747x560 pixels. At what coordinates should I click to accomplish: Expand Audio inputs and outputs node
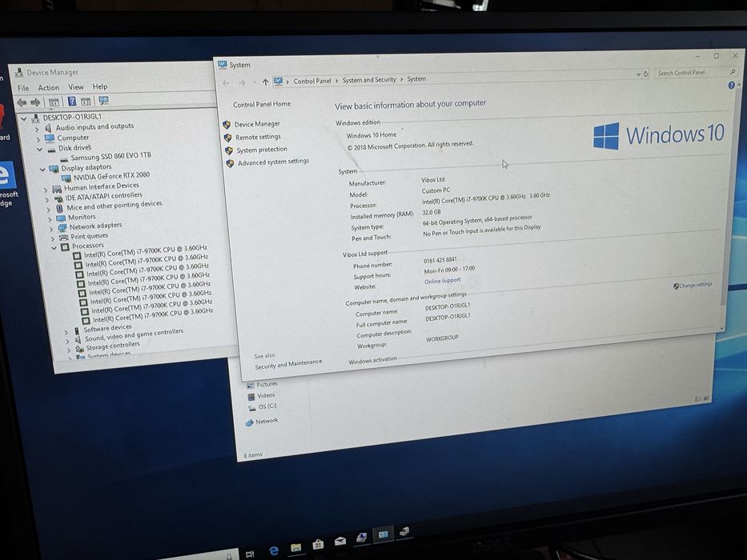pyautogui.click(x=37, y=129)
